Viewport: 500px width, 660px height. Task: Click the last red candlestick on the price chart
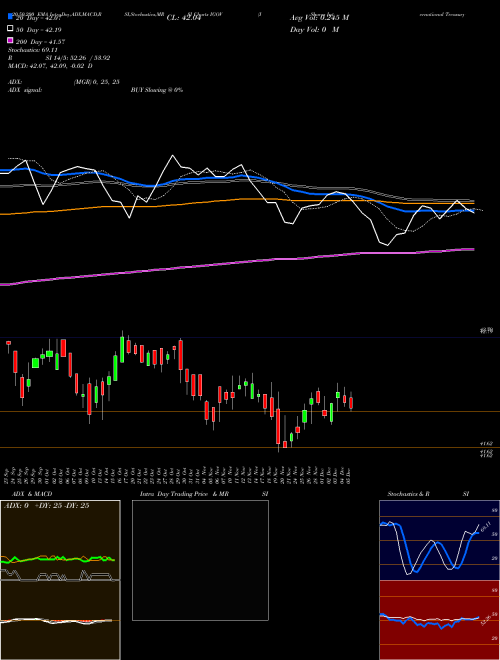tap(351, 403)
